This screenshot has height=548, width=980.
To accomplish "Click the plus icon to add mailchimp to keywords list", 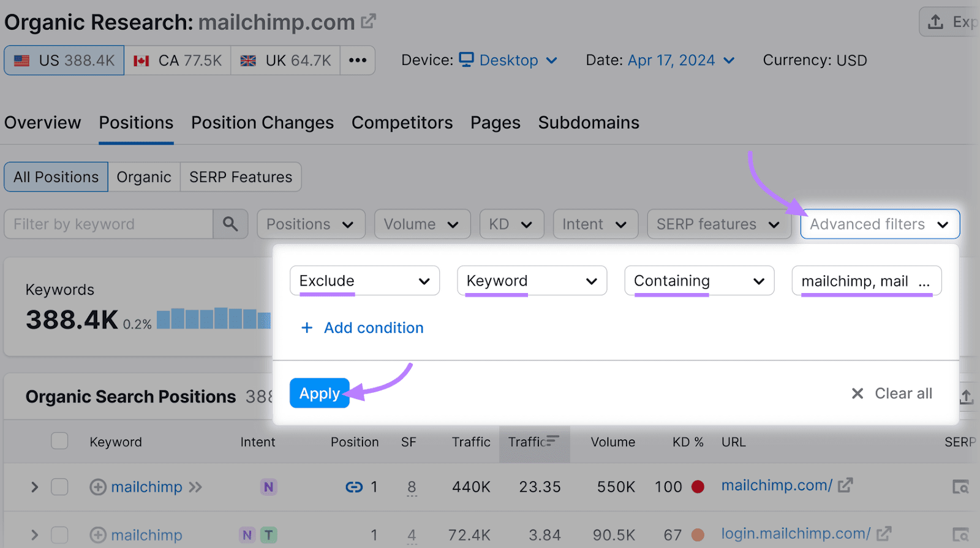I will click(x=97, y=487).
